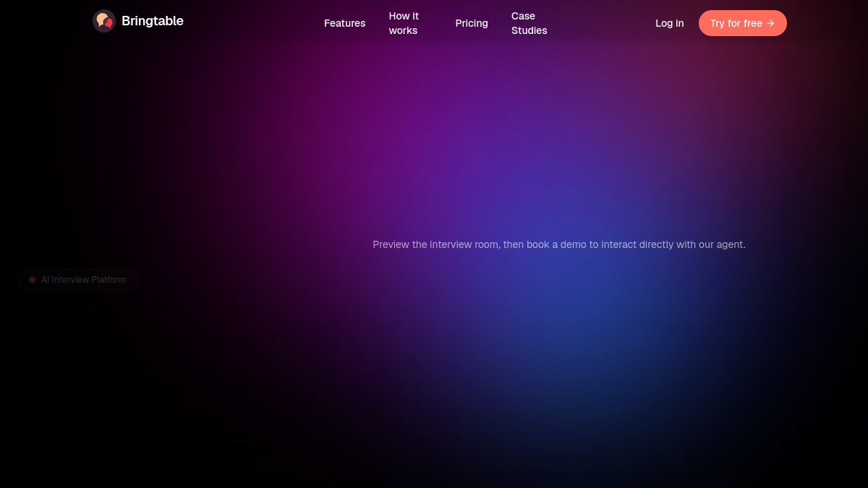
Task: Go to How it works section
Action: coord(404,23)
